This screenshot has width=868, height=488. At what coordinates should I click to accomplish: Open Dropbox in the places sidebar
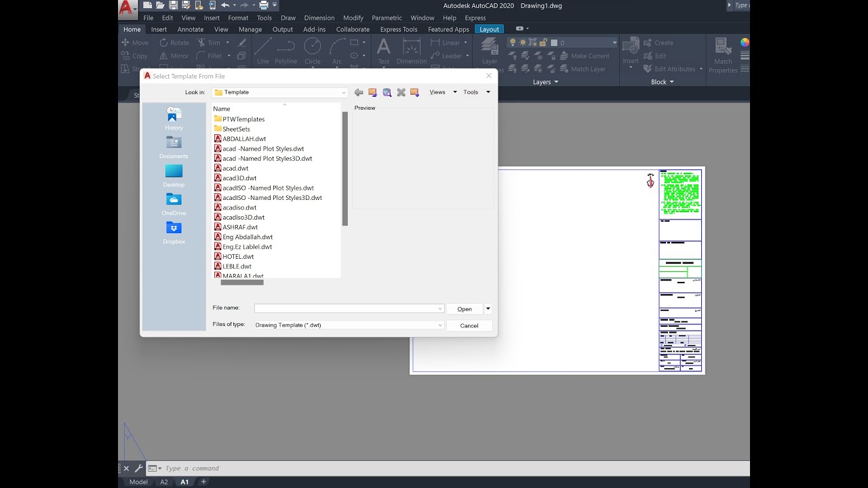174,232
